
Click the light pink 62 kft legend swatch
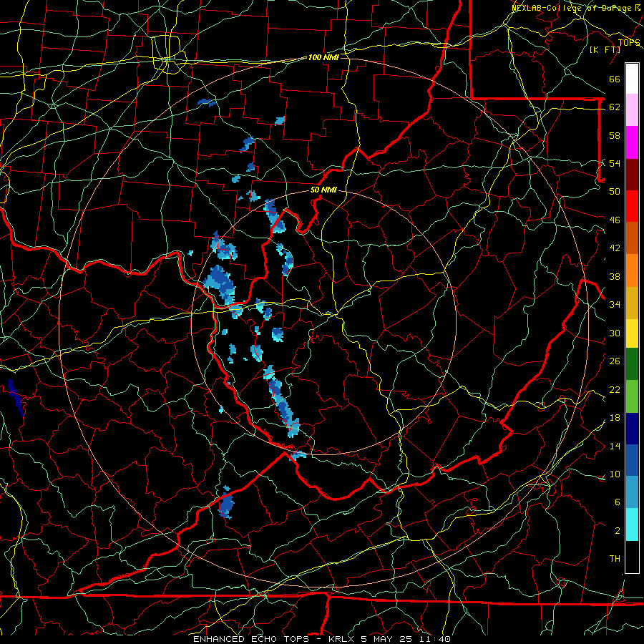tap(632, 110)
